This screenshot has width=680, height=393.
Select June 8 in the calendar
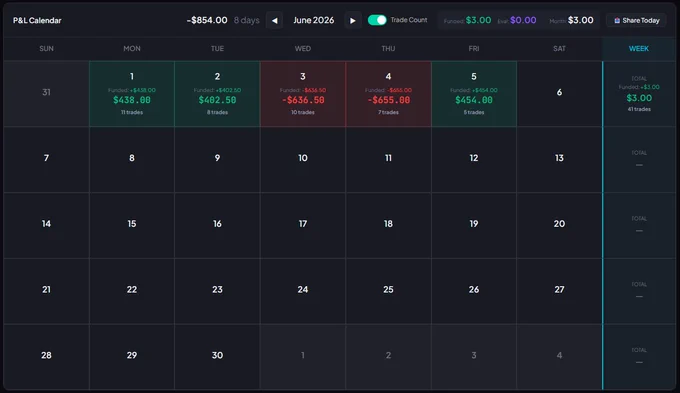coord(132,160)
